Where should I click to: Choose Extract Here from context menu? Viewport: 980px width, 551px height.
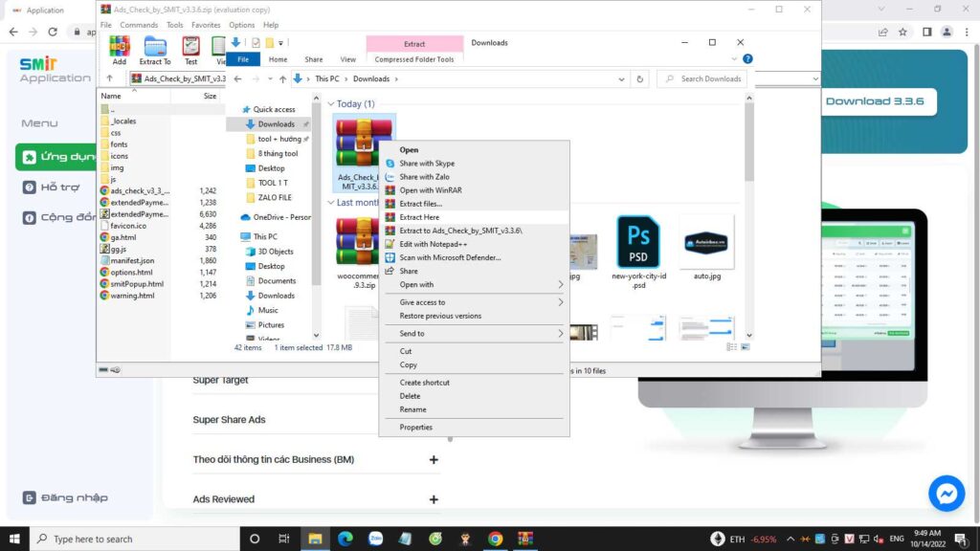[x=419, y=217]
